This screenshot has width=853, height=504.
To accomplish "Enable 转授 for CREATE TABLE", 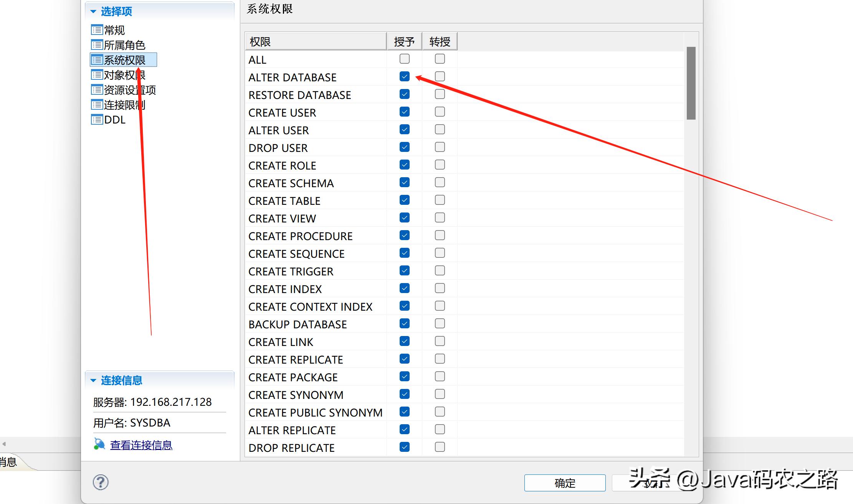I will pos(440,200).
